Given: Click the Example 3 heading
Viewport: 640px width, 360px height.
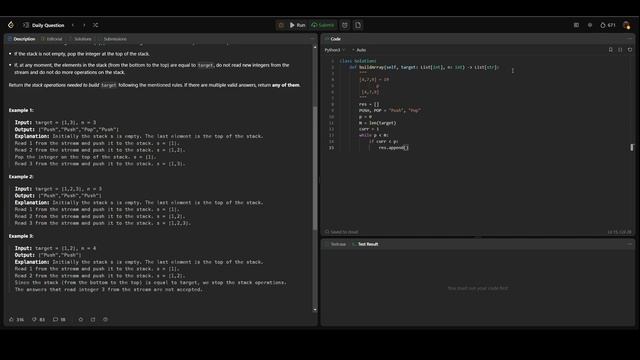Looking at the screenshot, I should [21, 236].
